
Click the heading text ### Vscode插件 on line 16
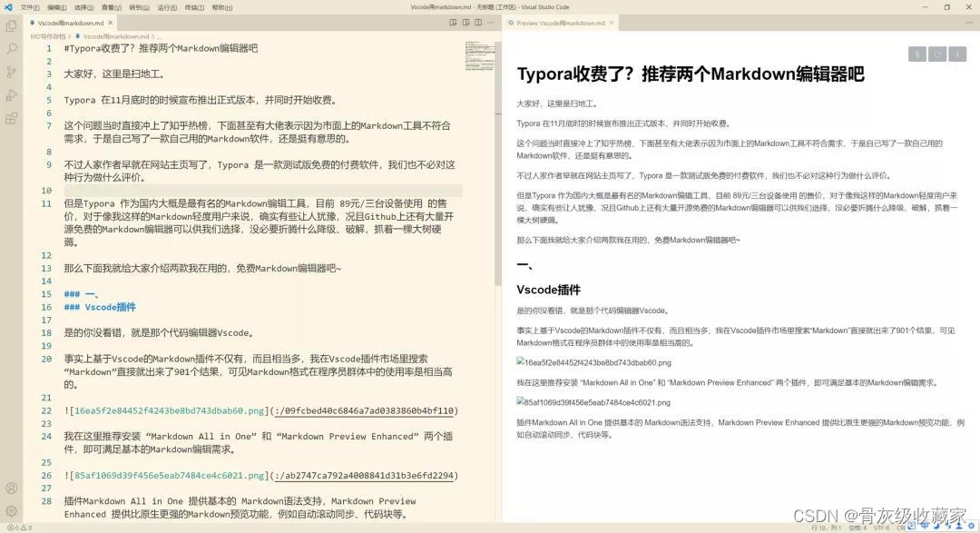tap(100, 307)
